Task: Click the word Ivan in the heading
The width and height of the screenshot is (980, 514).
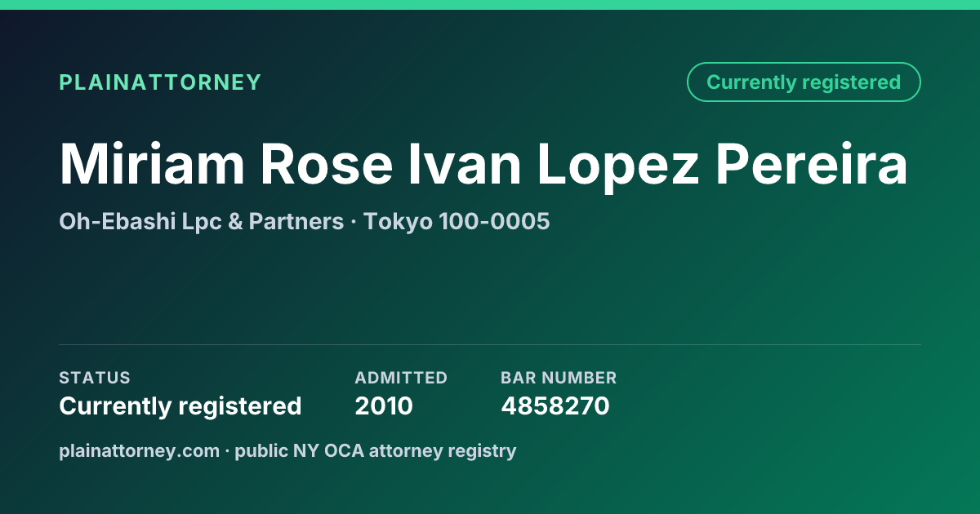Action: pyautogui.click(x=465, y=164)
